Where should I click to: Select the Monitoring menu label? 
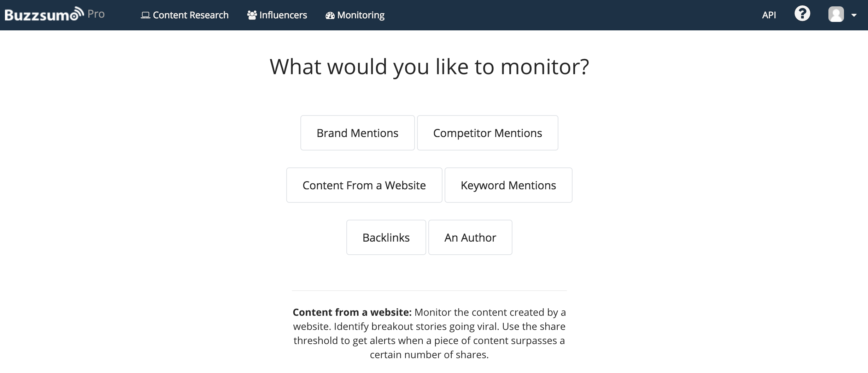360,15
